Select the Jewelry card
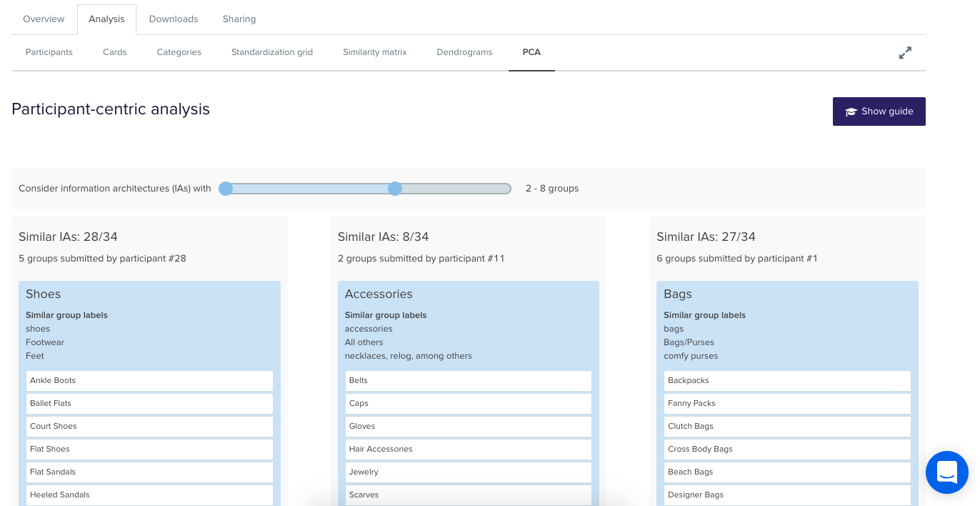 tap(469, 472)
